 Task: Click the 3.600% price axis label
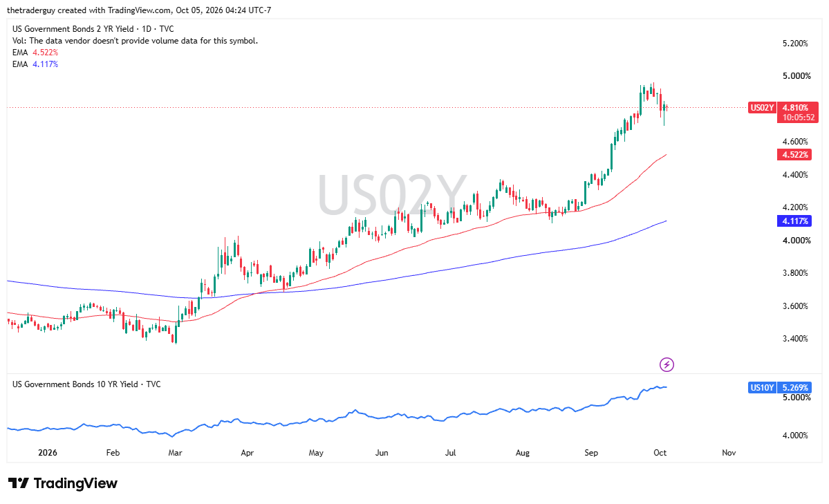point(795,306)
